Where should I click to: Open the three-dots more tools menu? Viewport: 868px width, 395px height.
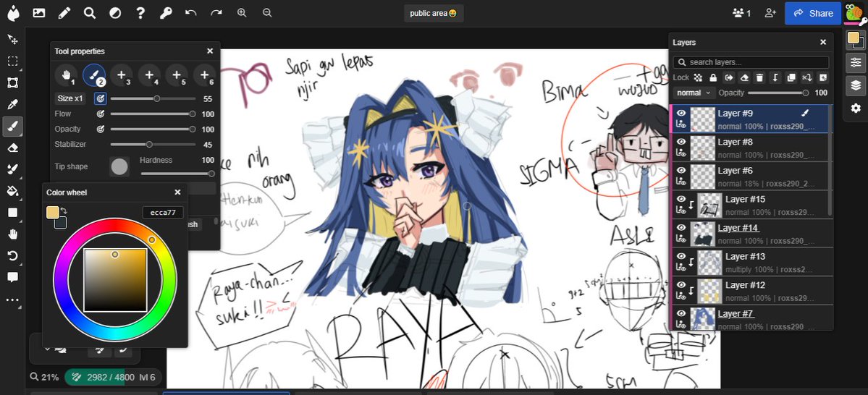pos(13,300)
